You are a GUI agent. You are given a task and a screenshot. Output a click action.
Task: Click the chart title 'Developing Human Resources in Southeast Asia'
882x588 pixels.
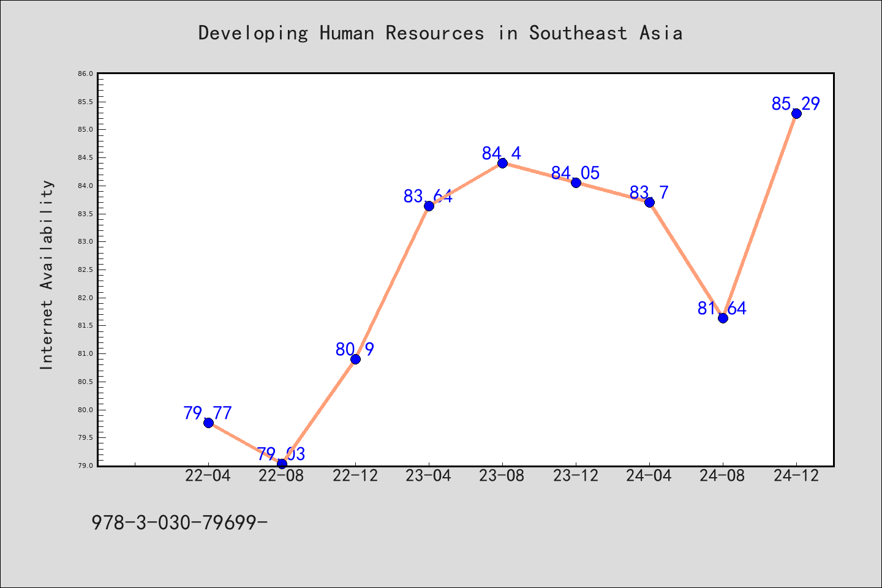tap(440, 32)
